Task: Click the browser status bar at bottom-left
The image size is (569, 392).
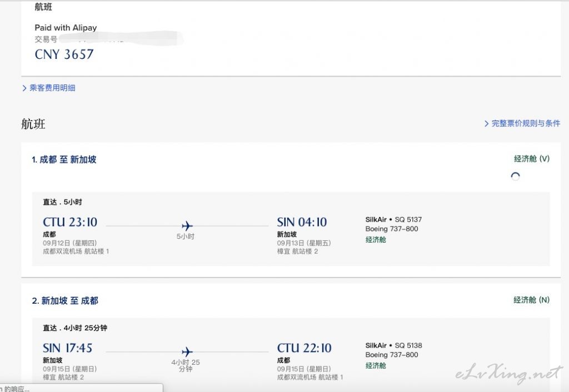Action: tap(78, 388)
